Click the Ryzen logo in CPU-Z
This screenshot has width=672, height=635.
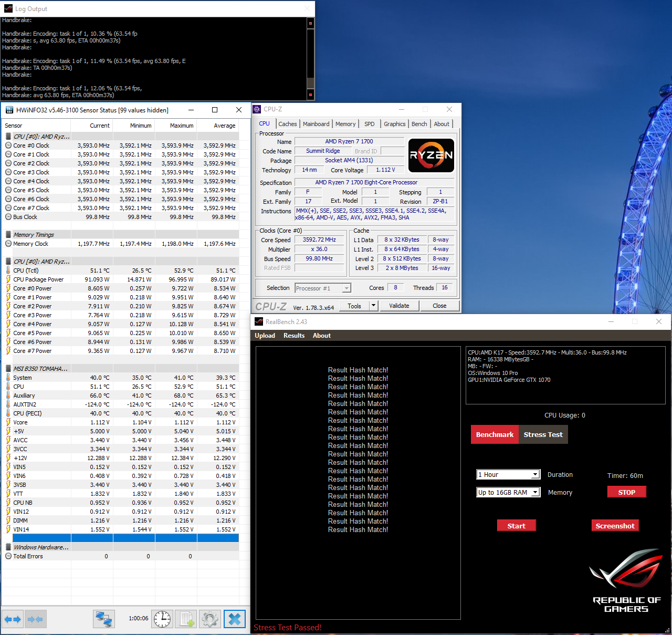tap(431, 155)
